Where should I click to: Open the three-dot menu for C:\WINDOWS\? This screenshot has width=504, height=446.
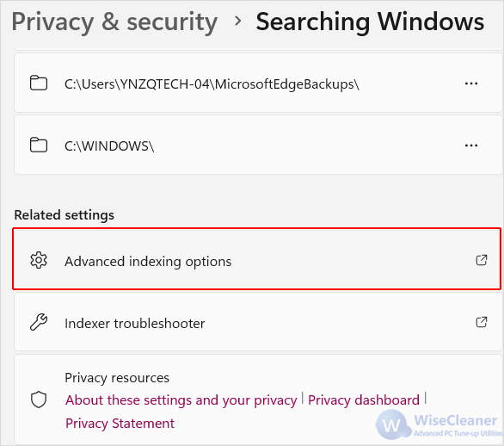click(471, 146)
